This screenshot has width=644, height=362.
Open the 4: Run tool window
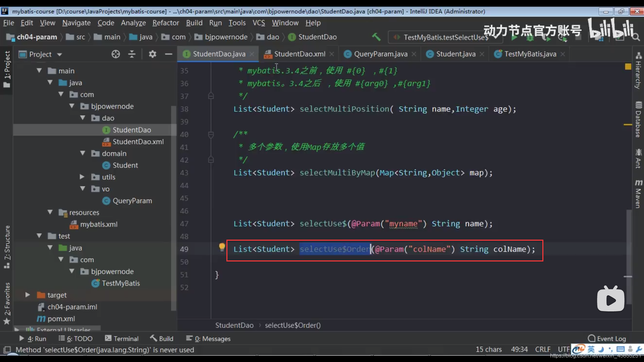pyautogui.click(x=33, y=339)
